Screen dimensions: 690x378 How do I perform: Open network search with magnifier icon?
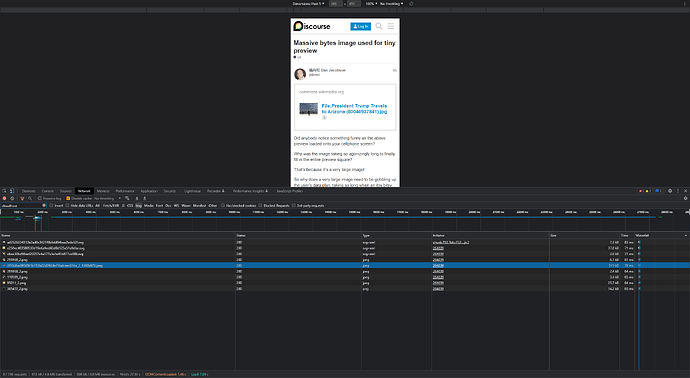coord(30,198)
